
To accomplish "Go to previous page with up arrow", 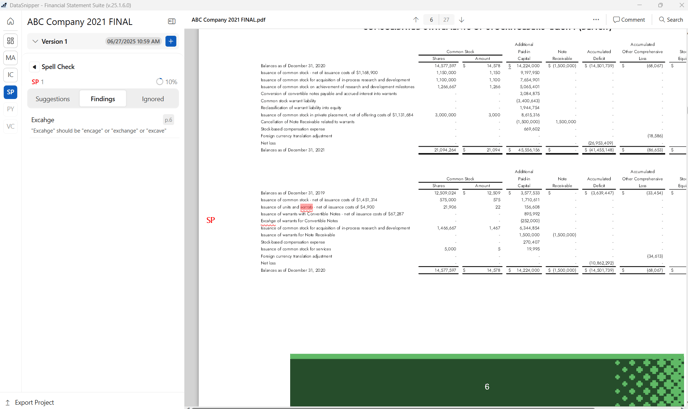I will (x=416, y=20).
